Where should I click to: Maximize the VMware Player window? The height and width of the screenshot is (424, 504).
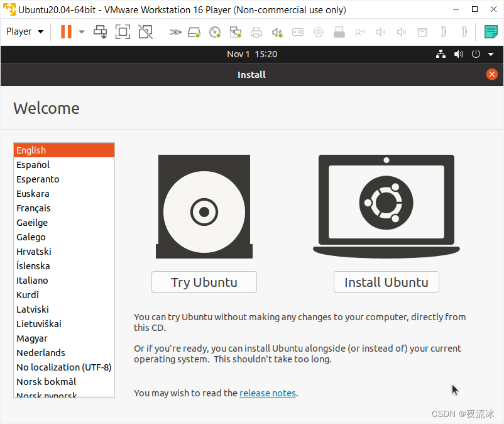(x=474, y=9)
